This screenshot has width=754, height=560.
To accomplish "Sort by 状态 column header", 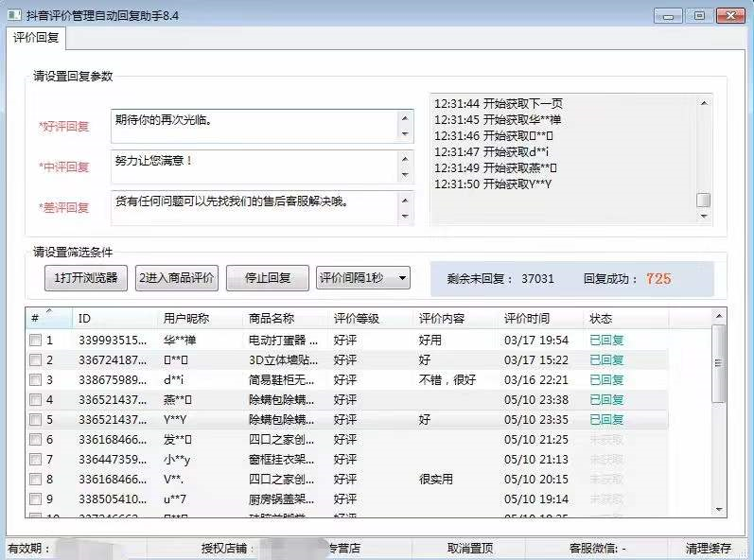I will [626, 318].
